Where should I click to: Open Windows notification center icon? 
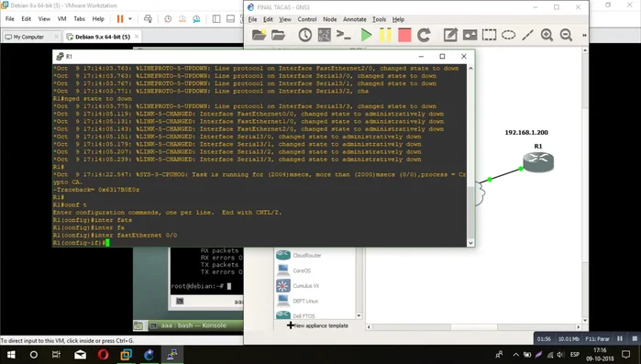click(x=626, y=355)
